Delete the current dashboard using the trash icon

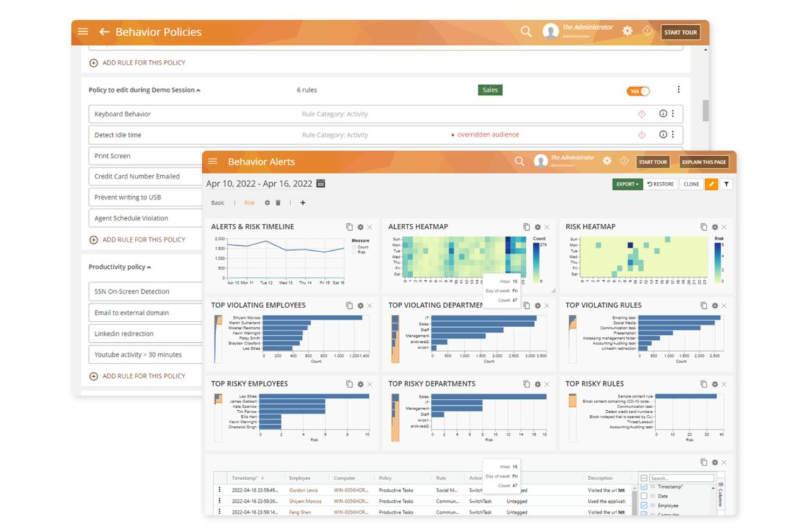[279, 203]
